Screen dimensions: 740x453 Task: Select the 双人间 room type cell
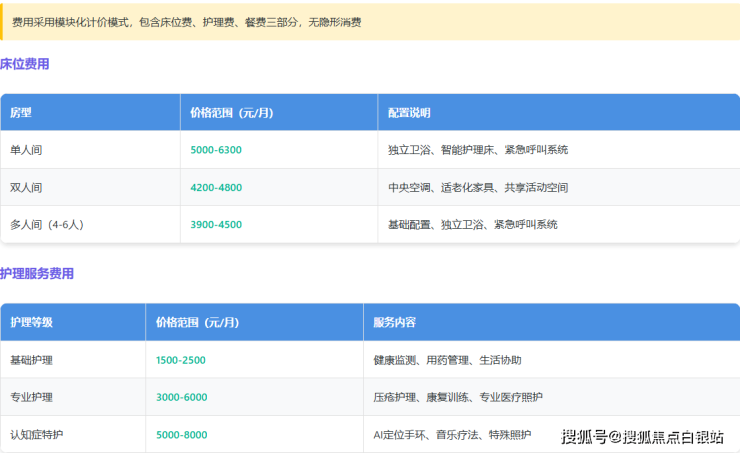coord(26,187)
